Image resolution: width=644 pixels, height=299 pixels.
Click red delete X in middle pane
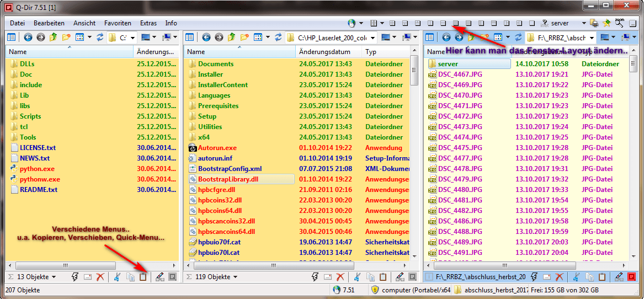coord(340,277)
